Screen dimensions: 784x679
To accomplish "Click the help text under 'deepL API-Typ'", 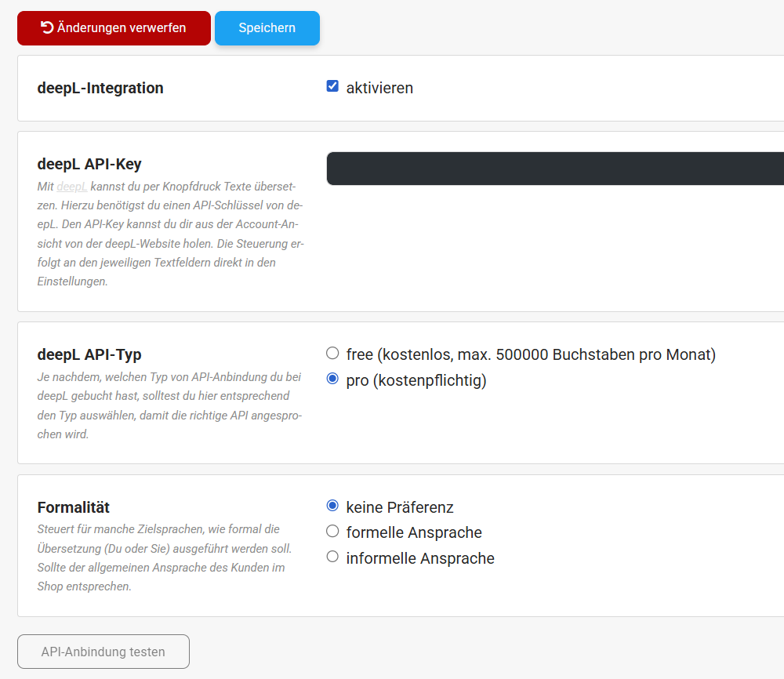I will pyautogui.click(x=169, y=405).
